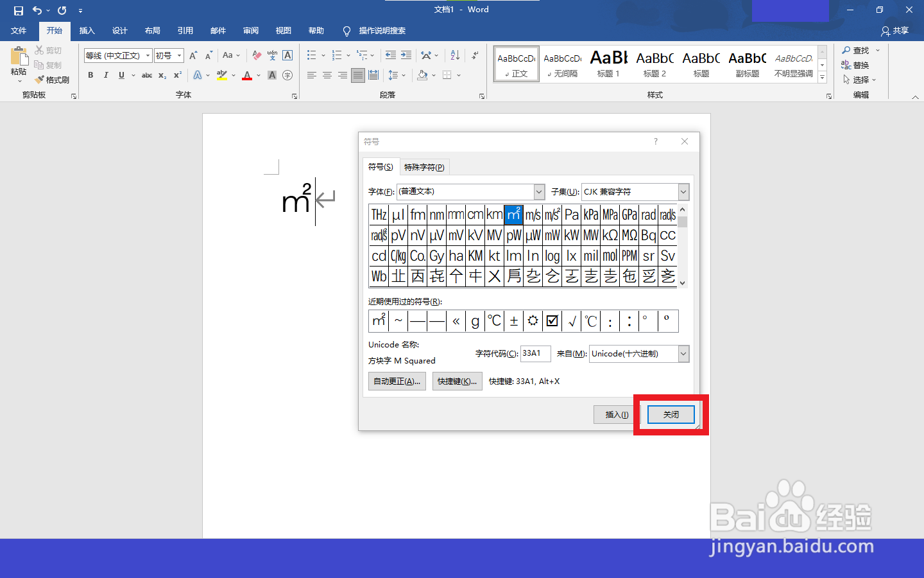The height and width of the screenshot is (578, 924).
Task: Click the Align Left icon
Action: (312, 75)
